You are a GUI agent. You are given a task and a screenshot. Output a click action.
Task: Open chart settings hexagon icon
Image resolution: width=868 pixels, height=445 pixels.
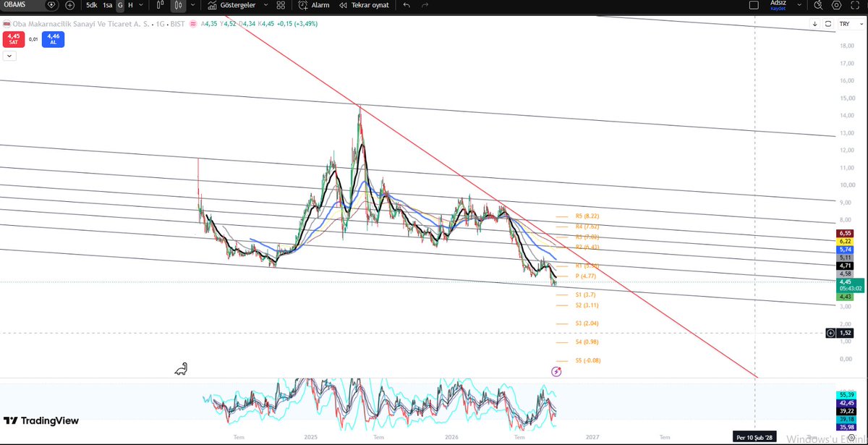[x=836, y=5]
